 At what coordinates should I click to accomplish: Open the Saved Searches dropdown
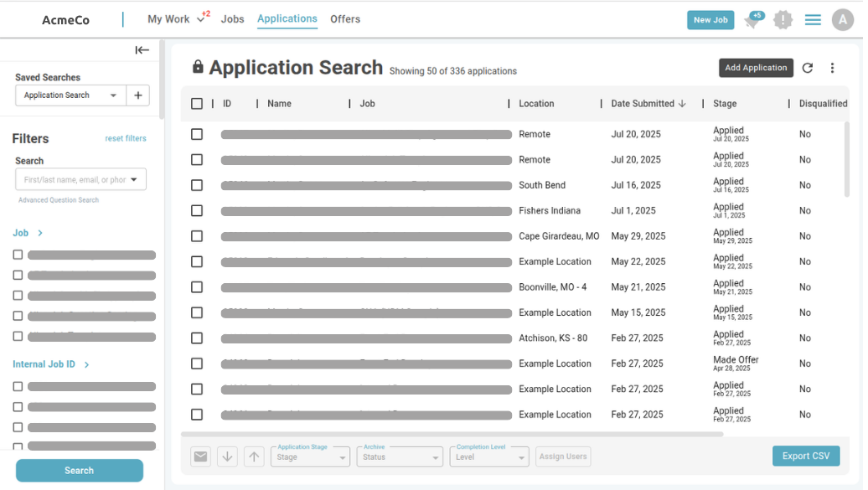71,95
